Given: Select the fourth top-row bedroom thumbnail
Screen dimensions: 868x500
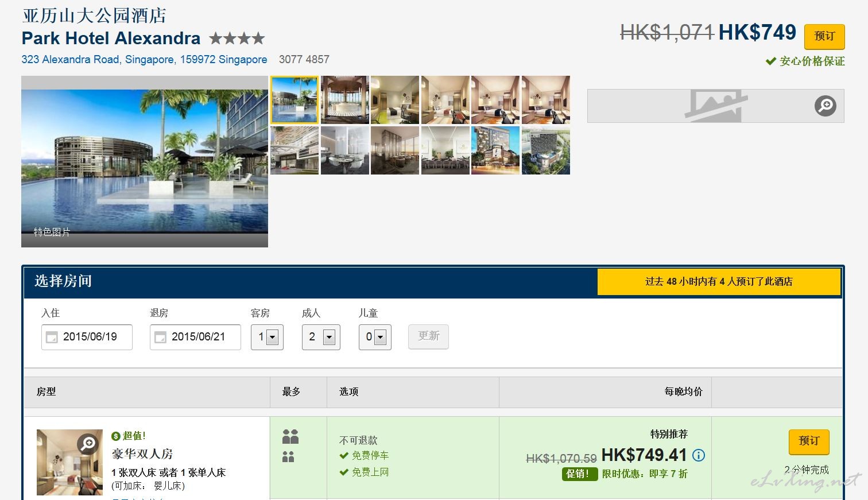Looking at the screenshot, I should (x=445, y=100).
